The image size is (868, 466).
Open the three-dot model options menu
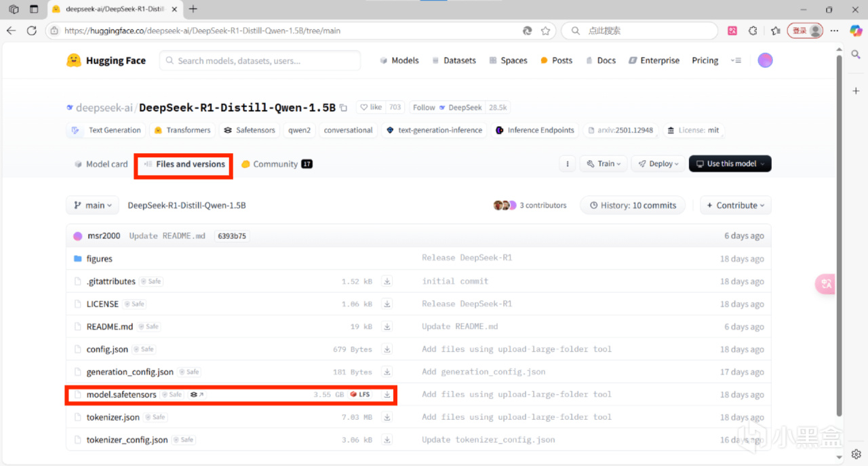pyautogui.click(x=567, y=163)
